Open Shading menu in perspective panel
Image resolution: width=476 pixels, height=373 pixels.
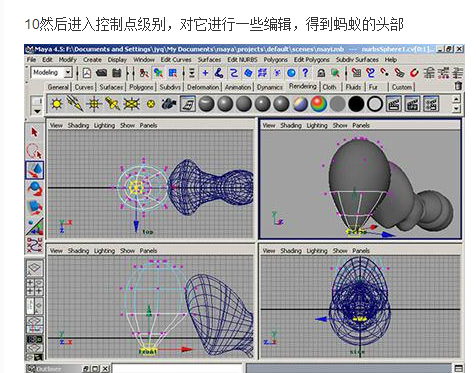pos(291,126)
